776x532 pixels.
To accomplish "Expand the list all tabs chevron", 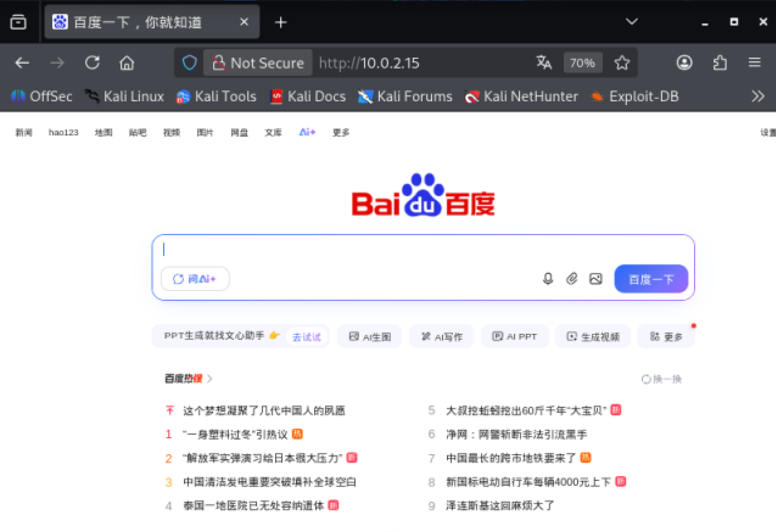I will [x=632, y=21].
